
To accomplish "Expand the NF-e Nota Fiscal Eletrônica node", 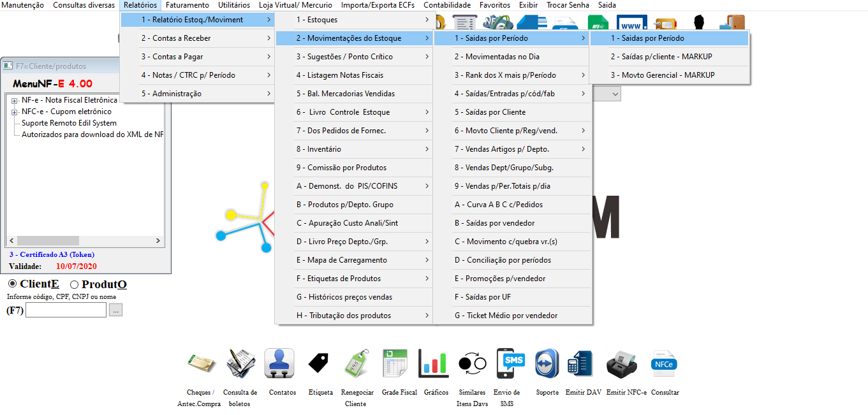I will click(x=14, y=100).
